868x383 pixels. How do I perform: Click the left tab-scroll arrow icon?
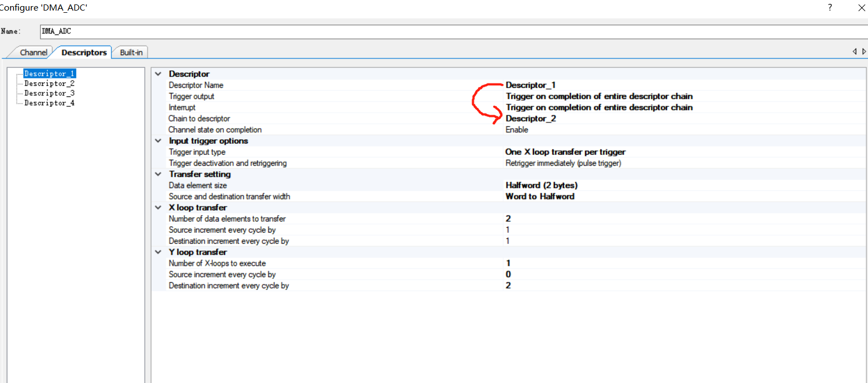coord(854,51)
